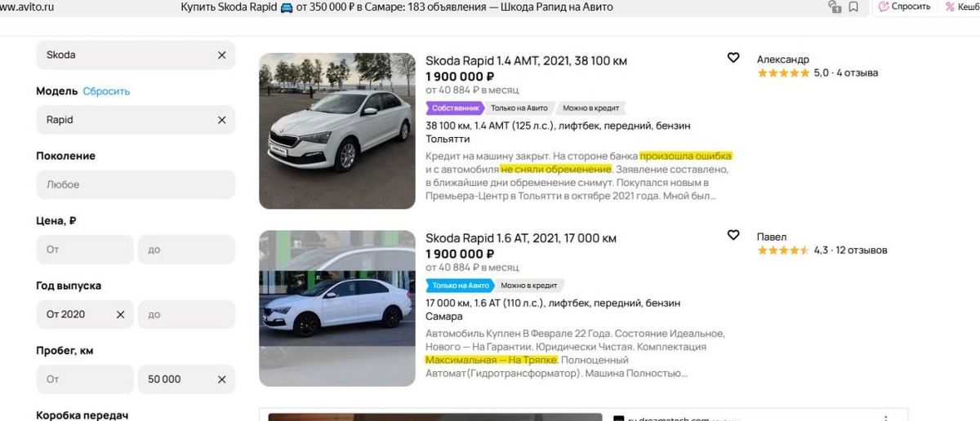Clear the Skoda brand filter

click(221, 55)
